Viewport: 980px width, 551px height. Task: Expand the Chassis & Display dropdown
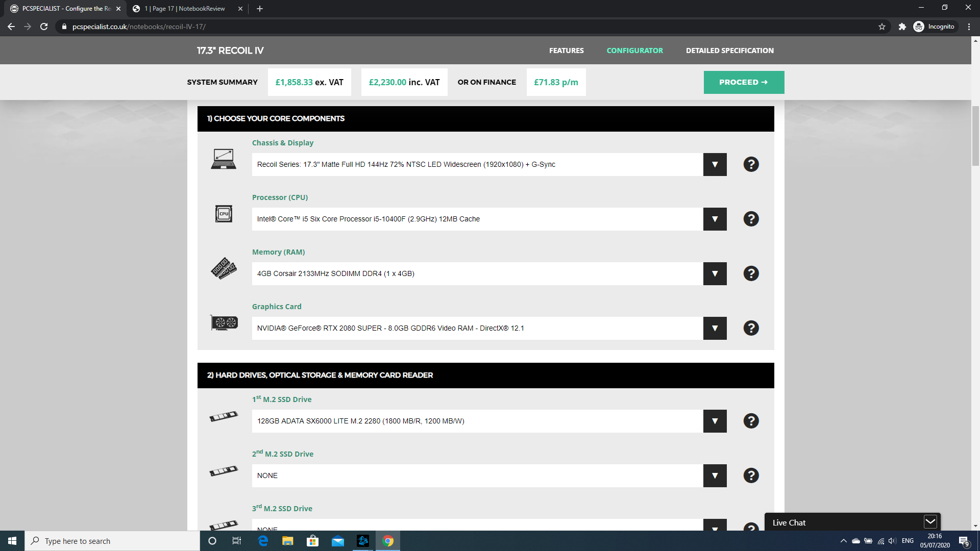[715, 164]
